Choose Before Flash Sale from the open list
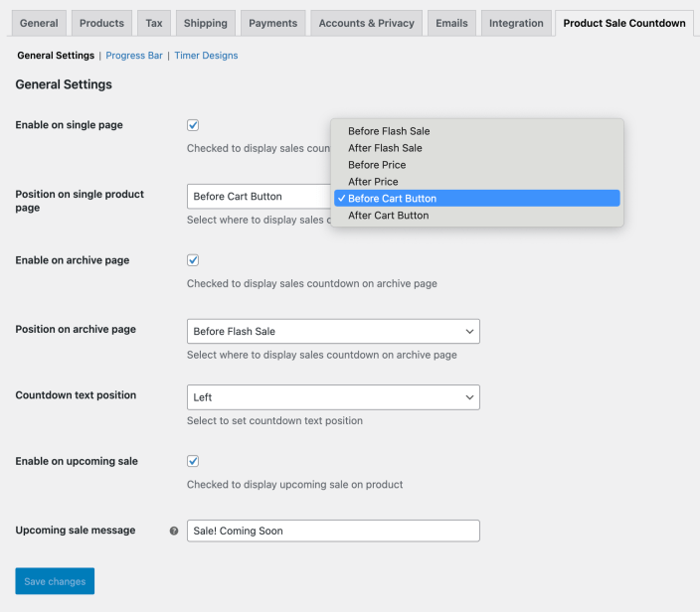 (x=389, y=131)
